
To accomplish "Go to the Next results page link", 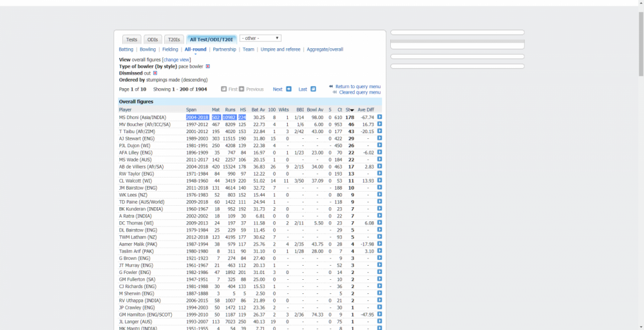I will [x=278, y=89].
